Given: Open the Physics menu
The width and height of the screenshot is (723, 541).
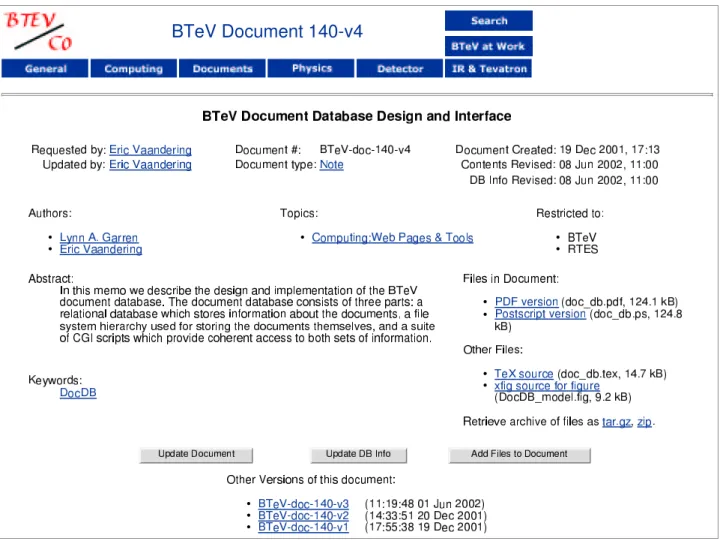Looking at the screenshot, I should [x=312, y=68].
